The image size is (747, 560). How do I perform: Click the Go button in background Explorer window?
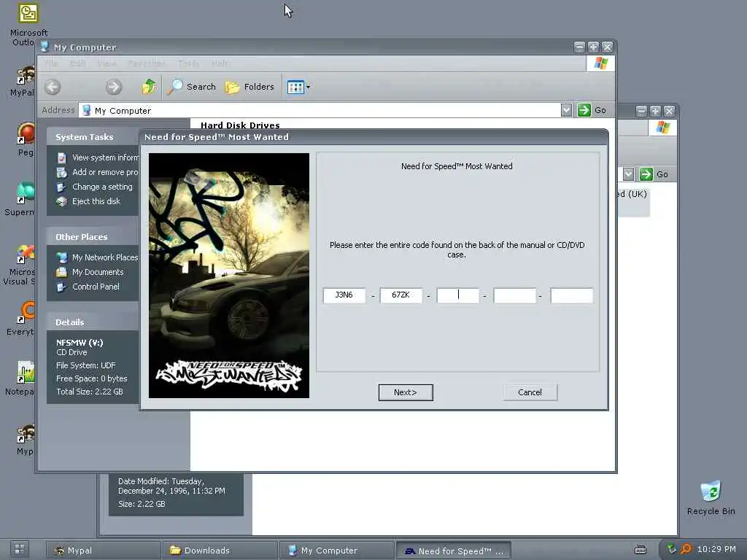coord(654,174)
